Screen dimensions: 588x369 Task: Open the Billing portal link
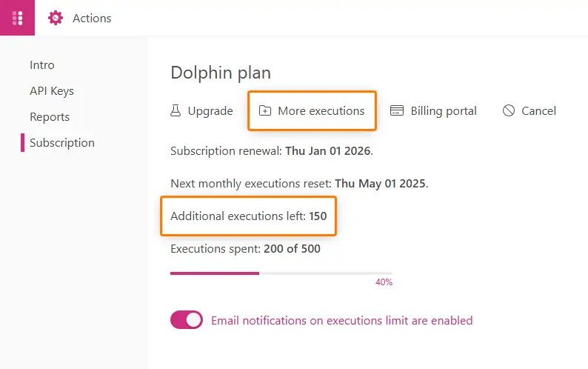click(444, 111)
